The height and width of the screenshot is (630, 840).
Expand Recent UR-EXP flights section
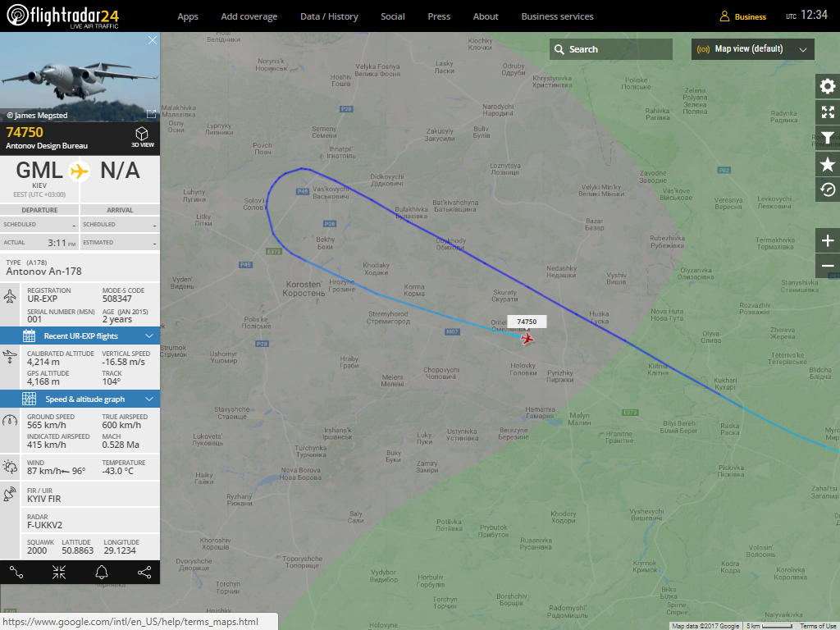[80, 336]
